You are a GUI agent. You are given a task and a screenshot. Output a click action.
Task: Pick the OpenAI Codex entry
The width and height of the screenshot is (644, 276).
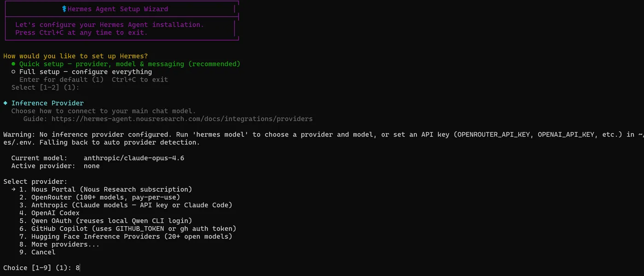[49, 213]
